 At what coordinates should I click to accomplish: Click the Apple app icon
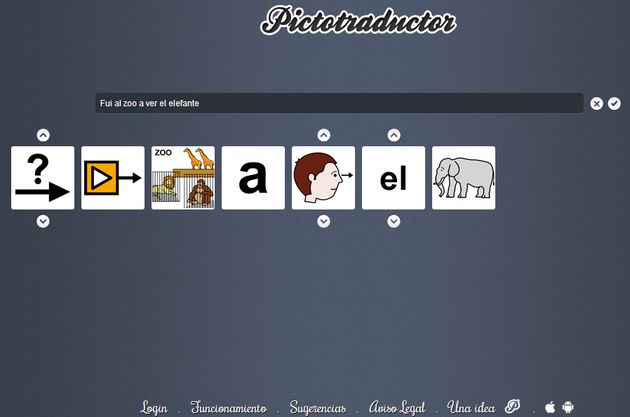pos(550,407)
